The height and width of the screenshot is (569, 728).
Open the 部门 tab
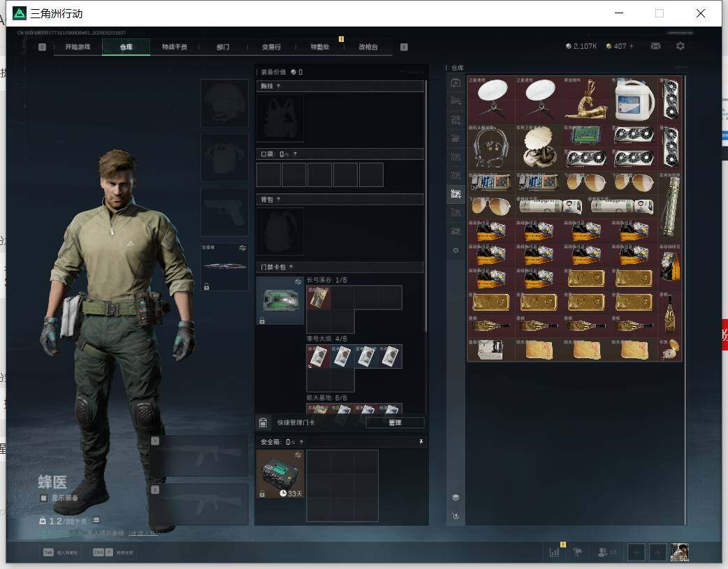tap(223, 47)
